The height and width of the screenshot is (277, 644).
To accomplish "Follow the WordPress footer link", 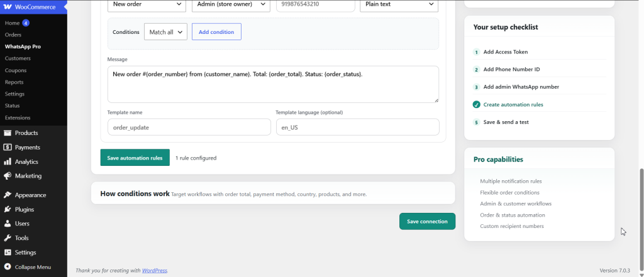I will tap(155, 271).
